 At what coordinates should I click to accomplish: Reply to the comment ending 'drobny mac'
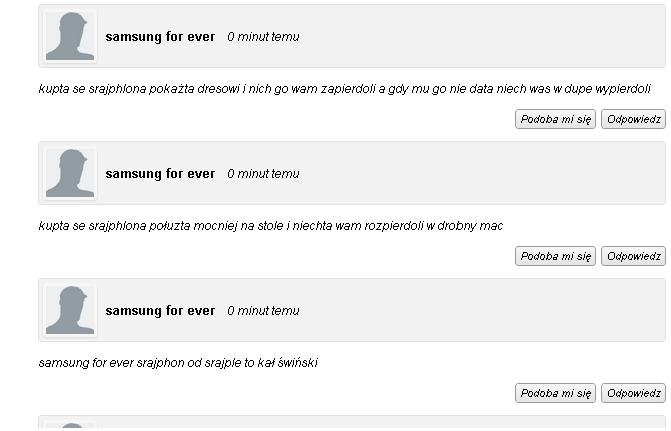[x=633, y=256]
